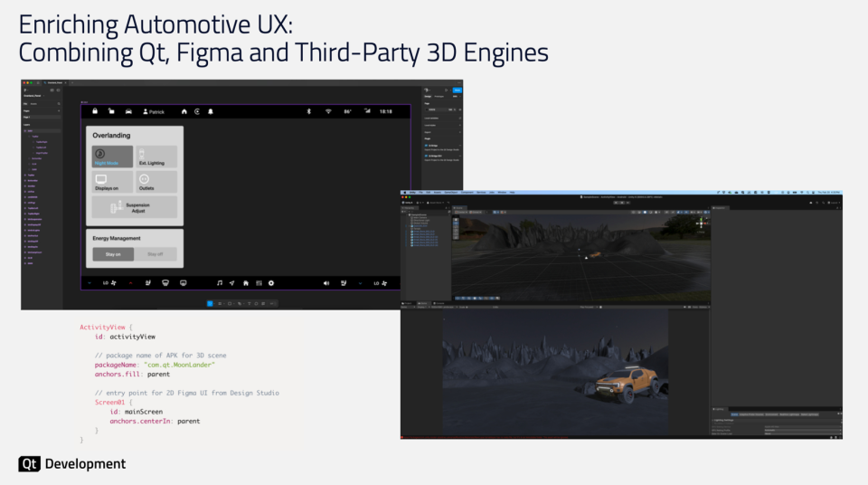
Task: Click the bell notification icon
Action: click(x=211, y=112)
